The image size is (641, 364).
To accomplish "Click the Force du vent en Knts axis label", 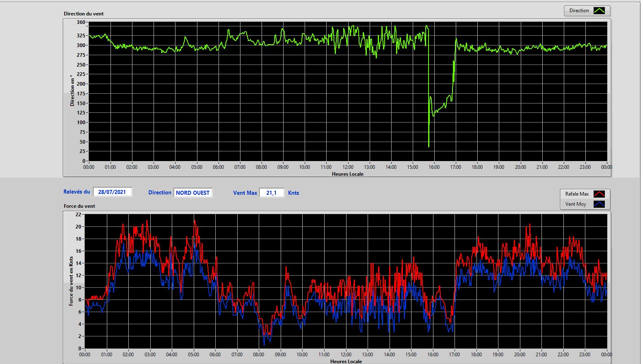I will [x=71, y=281].
